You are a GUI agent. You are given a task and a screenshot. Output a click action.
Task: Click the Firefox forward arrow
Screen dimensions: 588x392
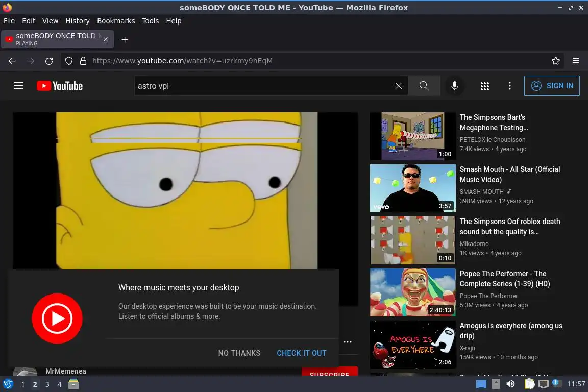click(x=31, y=61)
